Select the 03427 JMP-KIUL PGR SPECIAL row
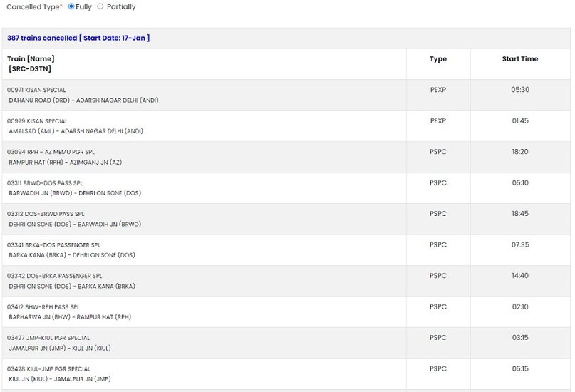 point(286,343)
